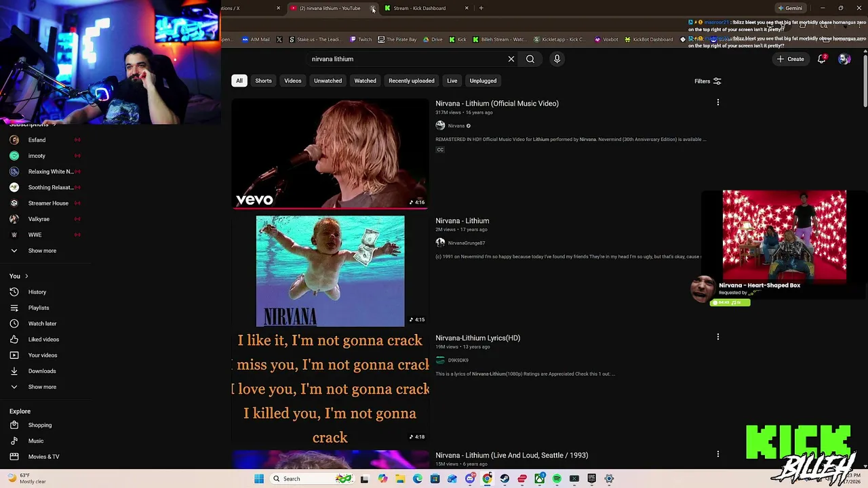Viewport: 868px width, 488px height.
Task: Visit the NirvanaGrunge87 channel link
Action: (466, 243)
